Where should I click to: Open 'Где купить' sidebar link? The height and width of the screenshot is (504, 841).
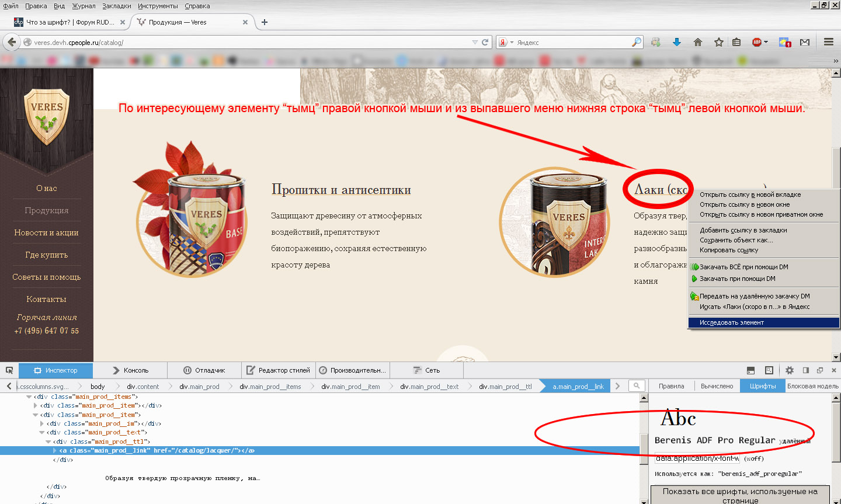pyautogui.click(x=47, y=255)
